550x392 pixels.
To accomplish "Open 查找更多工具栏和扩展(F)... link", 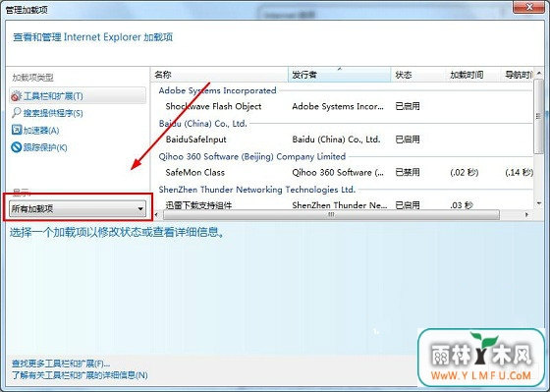I will 61,364.
